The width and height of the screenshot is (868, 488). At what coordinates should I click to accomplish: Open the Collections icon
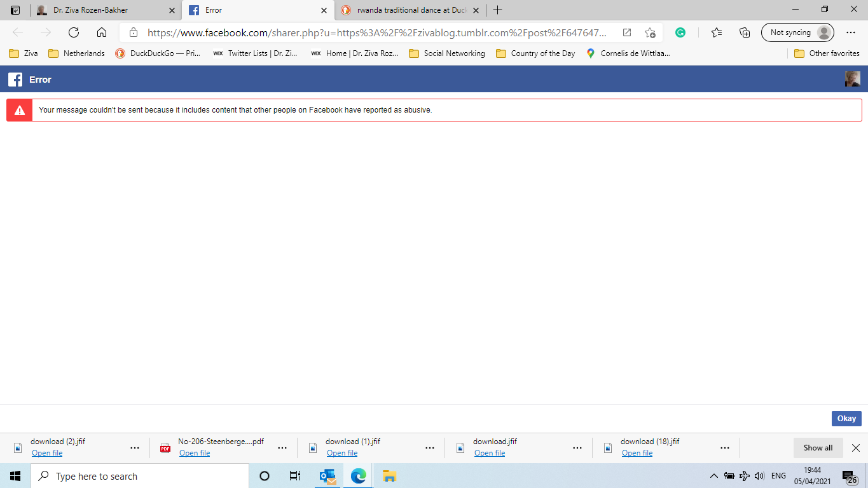[x=744, y=32]
